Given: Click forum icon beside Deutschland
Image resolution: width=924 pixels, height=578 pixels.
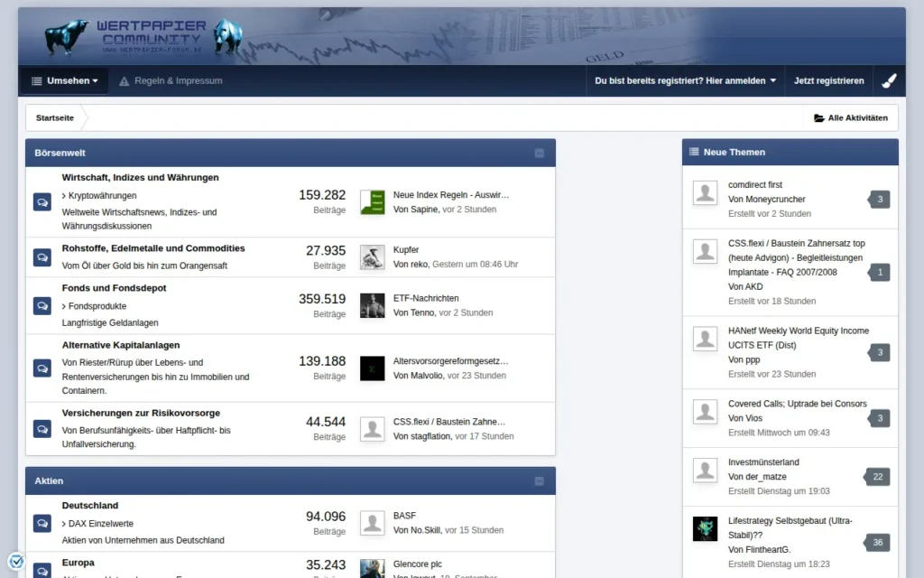Looking at the screenshot, I should (42, 523).
